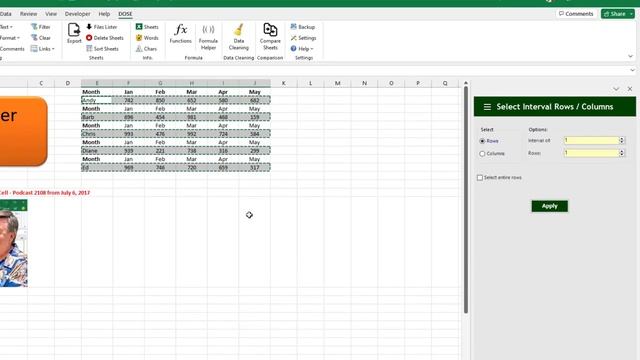Click the Interval of input field
The image size is (640, 360).
pyautogui.click(x=591, y=140)
